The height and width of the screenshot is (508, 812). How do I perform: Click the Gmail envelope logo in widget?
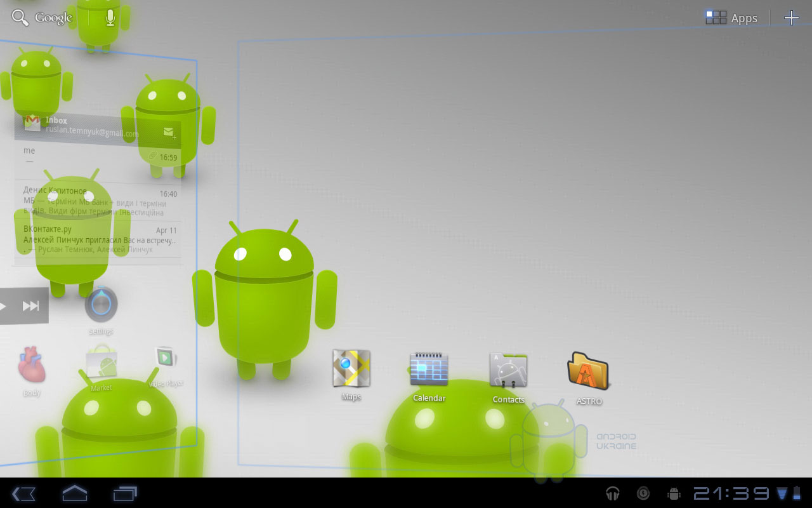click(32, 123)
